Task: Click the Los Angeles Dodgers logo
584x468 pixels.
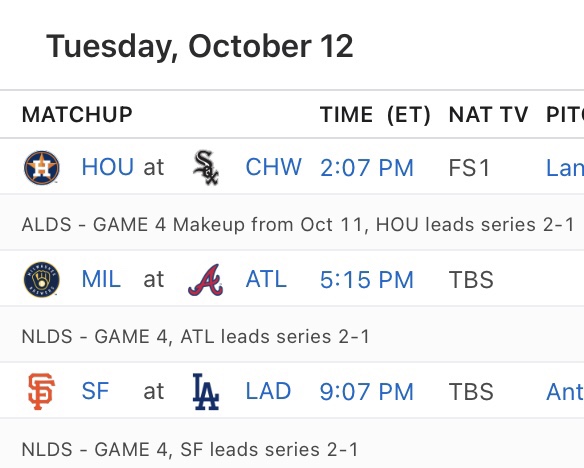Action: pos(206,391)
